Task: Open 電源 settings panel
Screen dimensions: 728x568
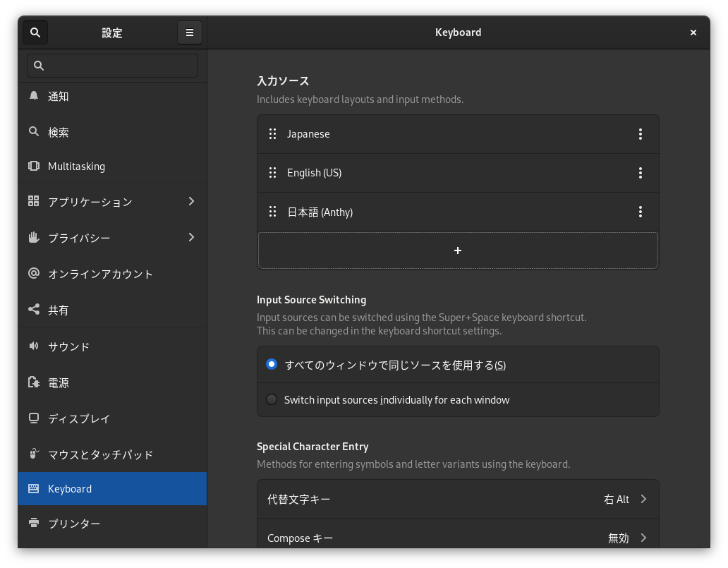Action: pyautogui.click(x=112, y=382)
